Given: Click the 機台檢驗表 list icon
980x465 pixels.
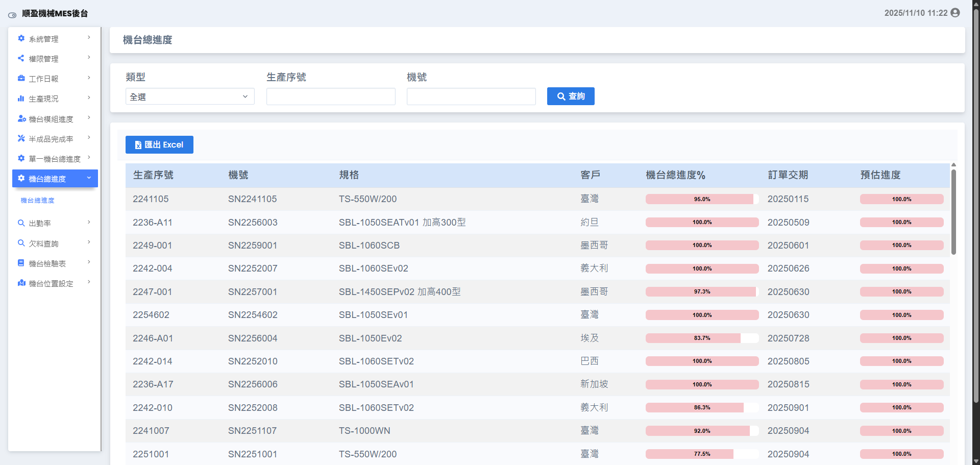Looking at the screenshot, I should 21,263.
